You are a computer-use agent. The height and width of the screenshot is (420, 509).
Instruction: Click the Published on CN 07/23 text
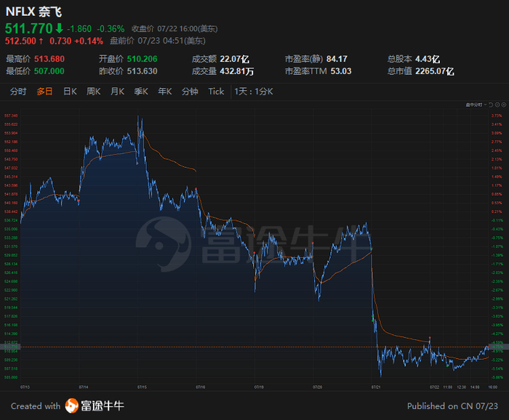(x=452, y=406)
